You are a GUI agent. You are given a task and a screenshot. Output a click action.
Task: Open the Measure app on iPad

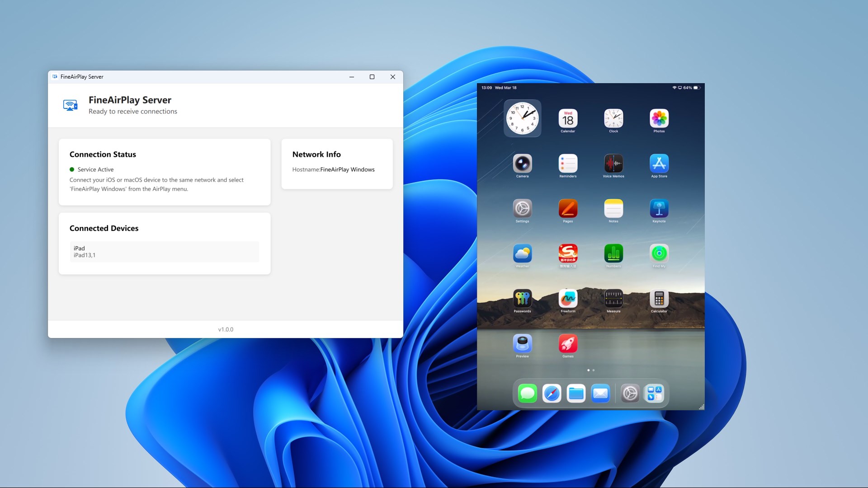point(613,298)
